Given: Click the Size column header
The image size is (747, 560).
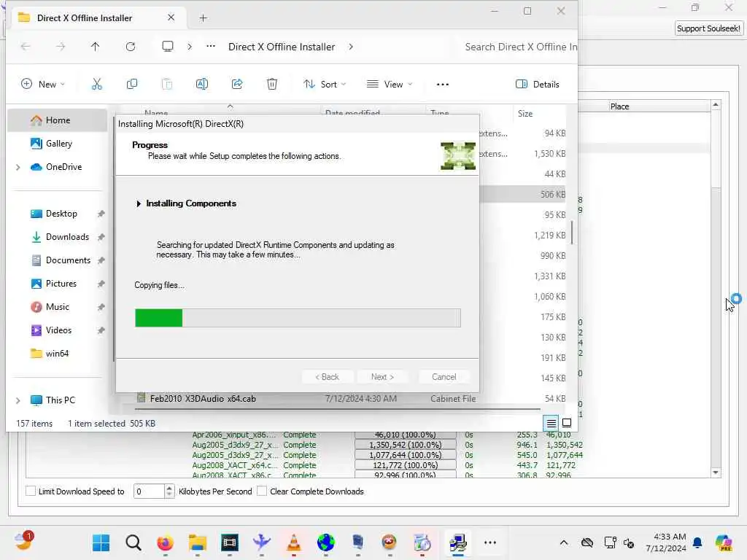Looking at the screenshot, I should tap(525, 114).
